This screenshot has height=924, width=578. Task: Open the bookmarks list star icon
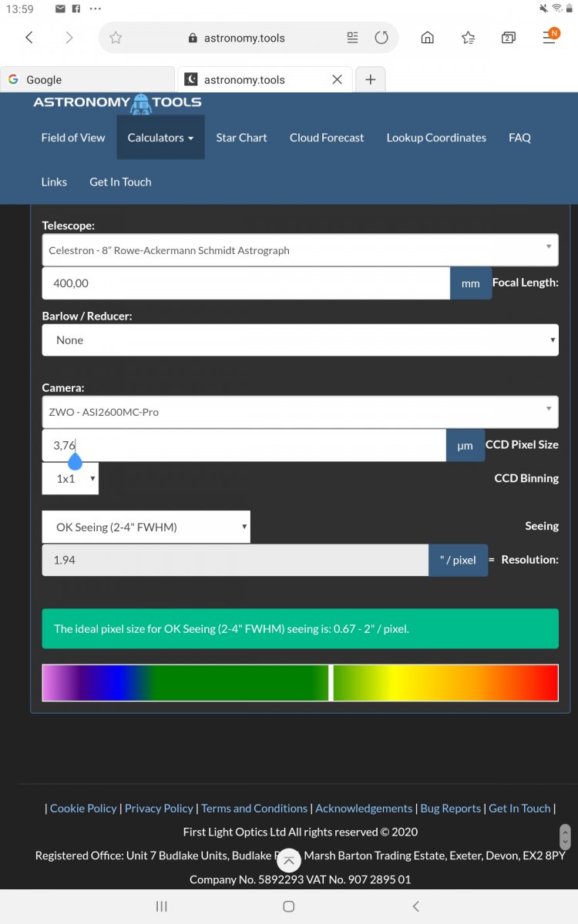468,38
